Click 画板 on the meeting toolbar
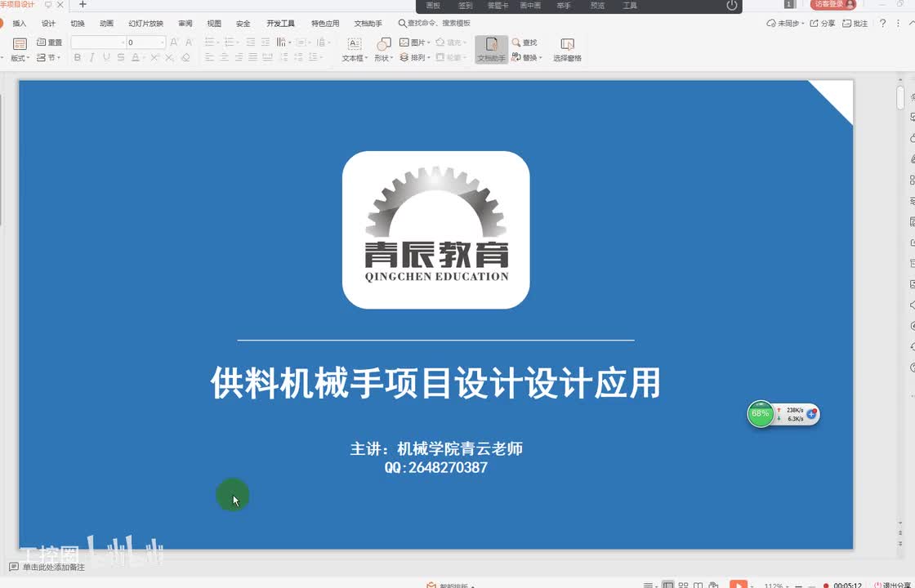The height and width of the screenshot is (588, 915). pyautogui.click(x=433, y=5)
